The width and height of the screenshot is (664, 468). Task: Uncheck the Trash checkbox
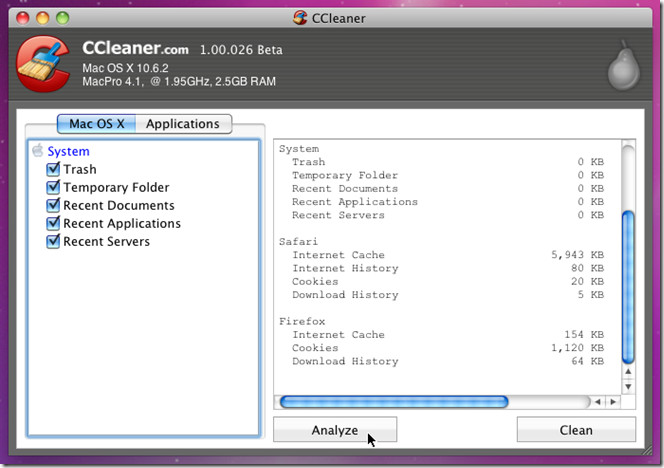coord(53,169)
